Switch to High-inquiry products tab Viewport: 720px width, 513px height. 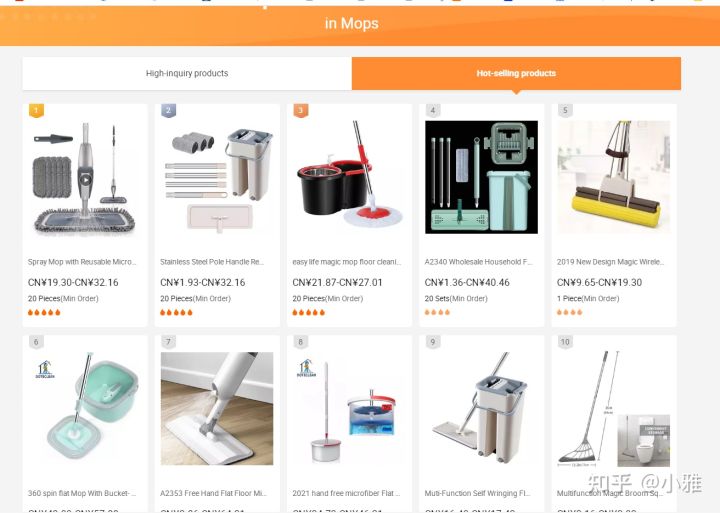click(187, 73)
